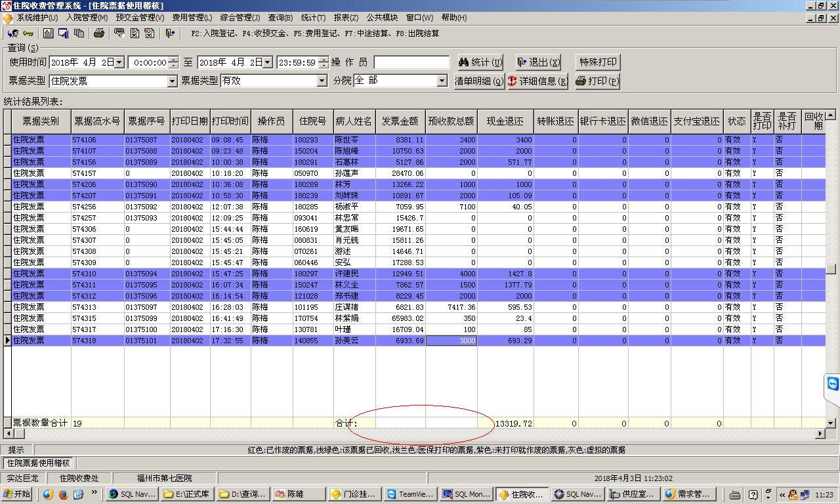
Task: Click the printer icon in the top toolbar
Action: point(98,33)
